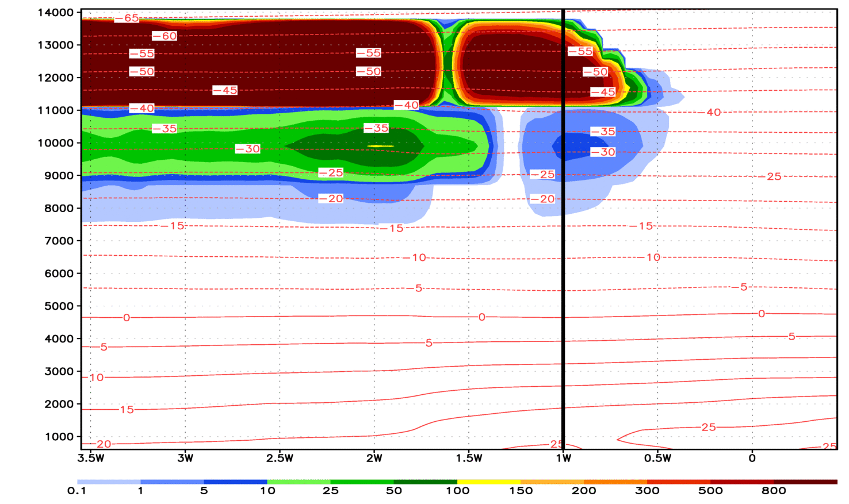Select the 2W label on the horizontal axis
The height and width of the screenshot is (504, 849).
coord(374,458)
